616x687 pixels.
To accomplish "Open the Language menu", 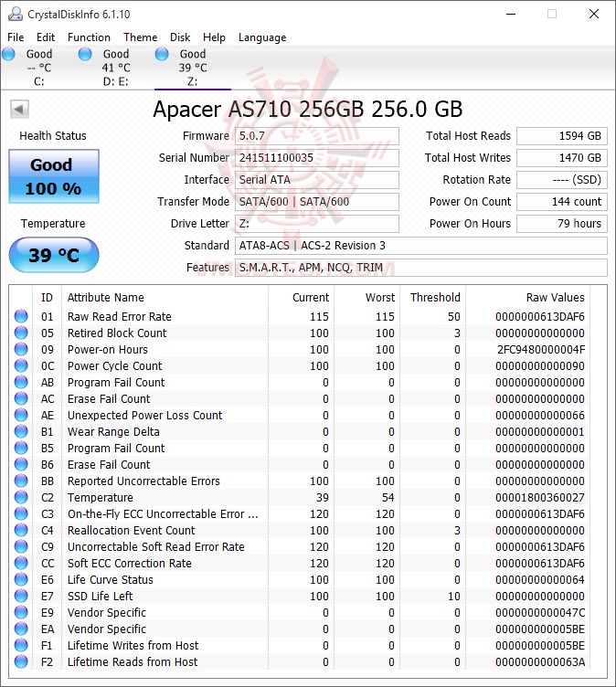I will pyautogui.click(x=262, y=37).
